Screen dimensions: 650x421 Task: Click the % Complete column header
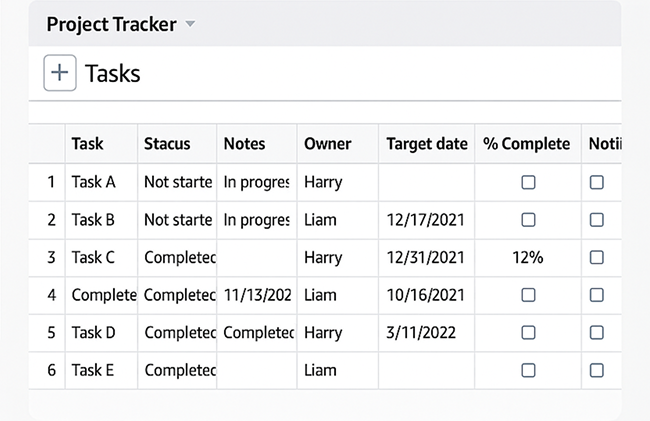[x=527, y=144]
